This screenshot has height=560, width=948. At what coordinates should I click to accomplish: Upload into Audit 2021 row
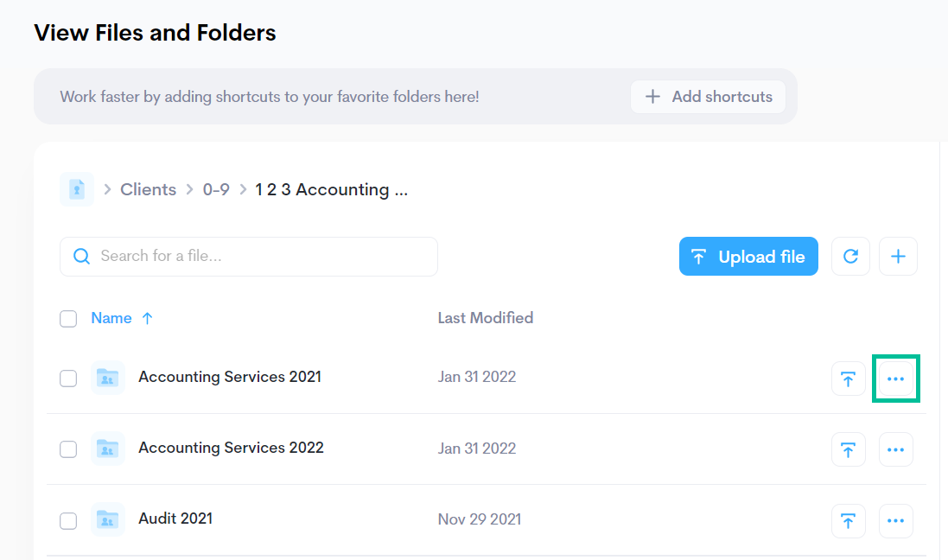849,521
